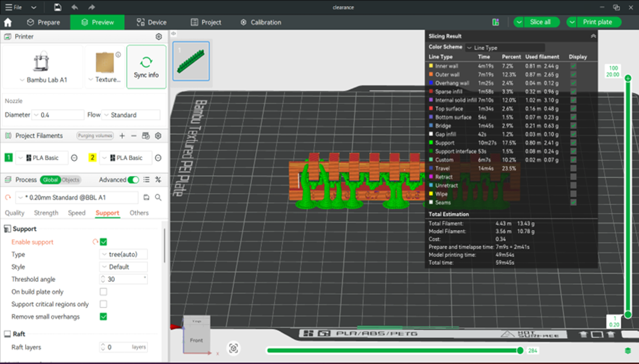Screen dimensions: 639x364
Task: Click the Front face of view cube
Action: (x=196, y=340)
